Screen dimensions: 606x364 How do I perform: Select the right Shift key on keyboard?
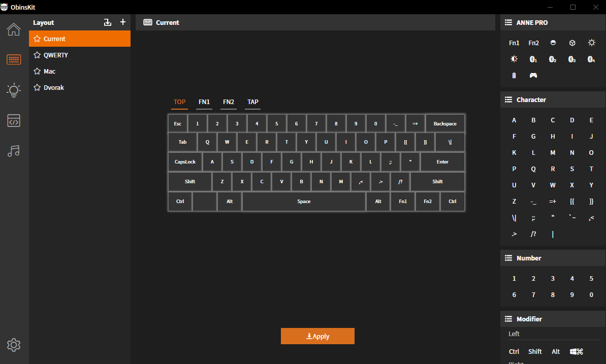click(x=437, y=182)
